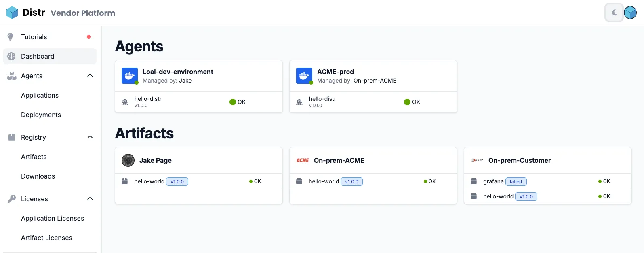
Task: Click the Registry box icon
Action: pyautogui.click(x=12, y=137)
